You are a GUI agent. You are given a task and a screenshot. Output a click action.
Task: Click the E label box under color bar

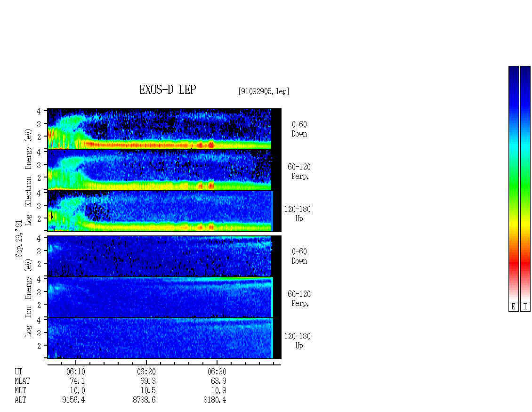513,307
